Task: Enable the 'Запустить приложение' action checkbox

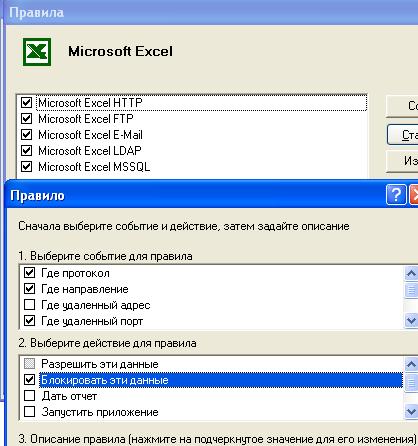Action: (29, 412)
